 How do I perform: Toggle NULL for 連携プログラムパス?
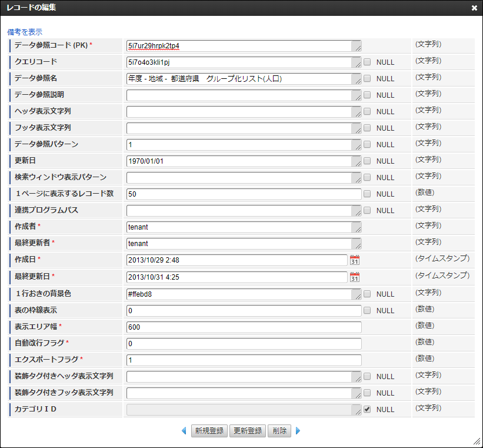(x=368, y=210)
